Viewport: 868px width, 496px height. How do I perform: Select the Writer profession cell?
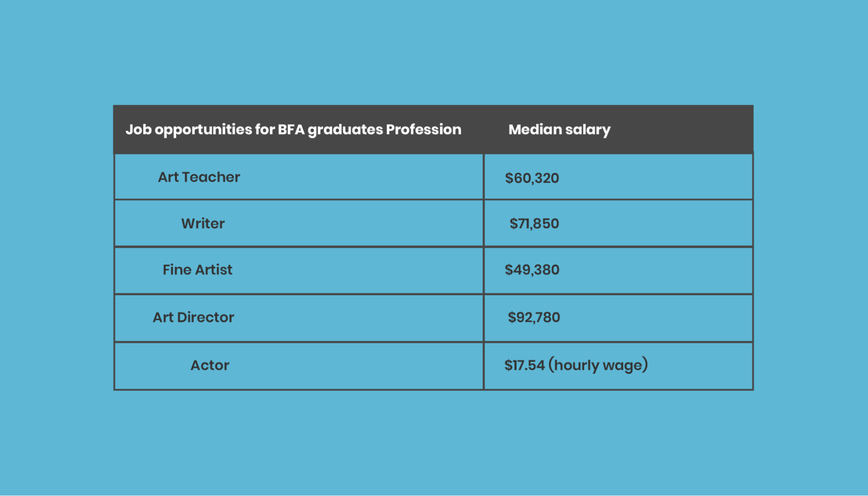point(203,223)
